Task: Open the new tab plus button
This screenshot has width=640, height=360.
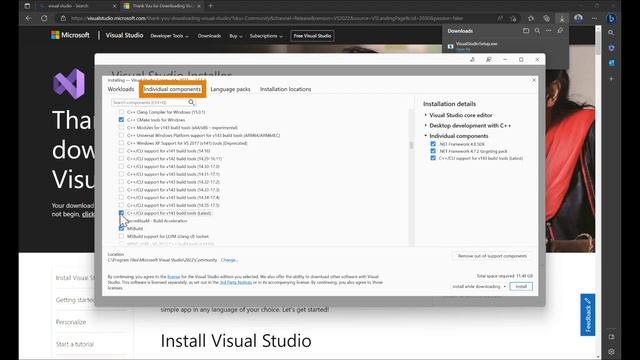Action: click(211, 6)
